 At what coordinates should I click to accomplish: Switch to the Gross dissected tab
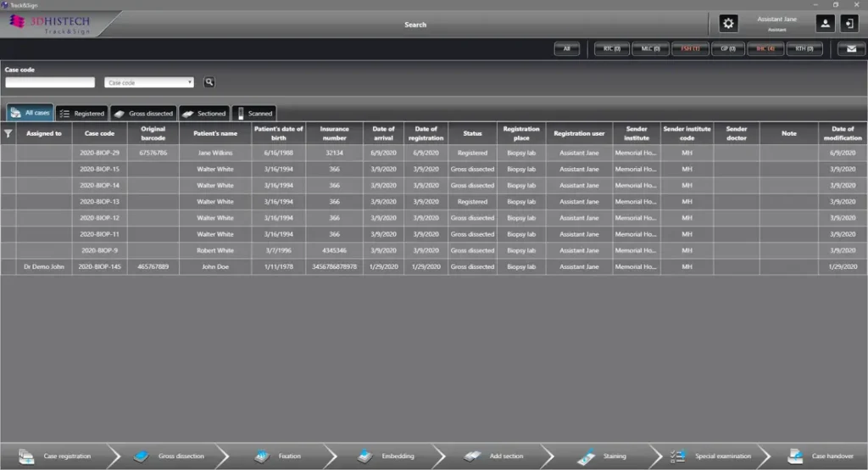pos(143,113)
